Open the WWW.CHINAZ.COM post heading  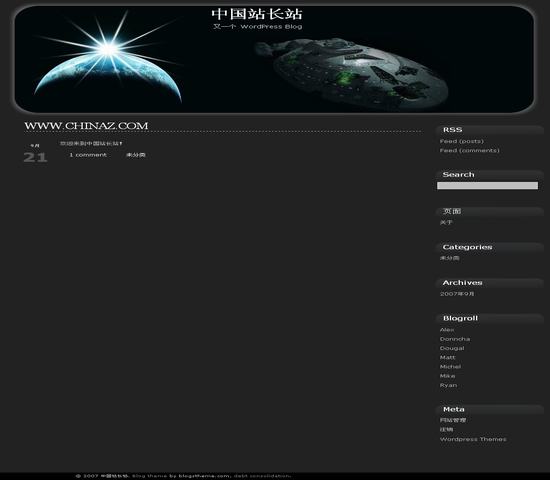pyautogui.click(x=86, y=126)
